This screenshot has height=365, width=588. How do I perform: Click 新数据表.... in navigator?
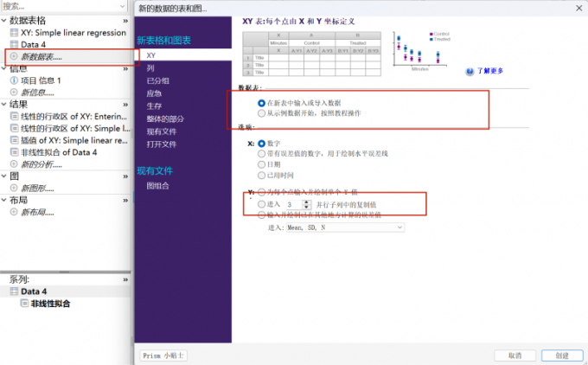click(x=42, y=56)
